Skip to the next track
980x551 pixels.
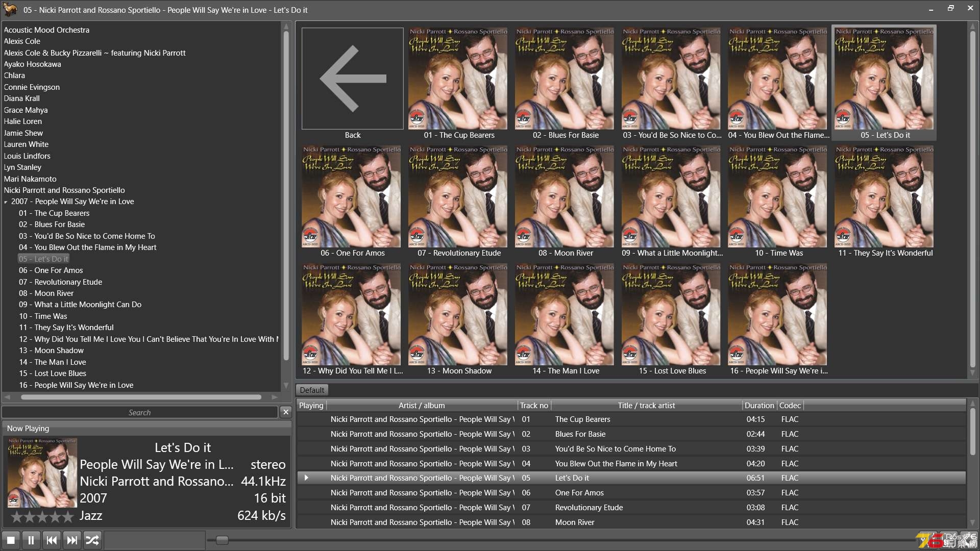(72, 540)
